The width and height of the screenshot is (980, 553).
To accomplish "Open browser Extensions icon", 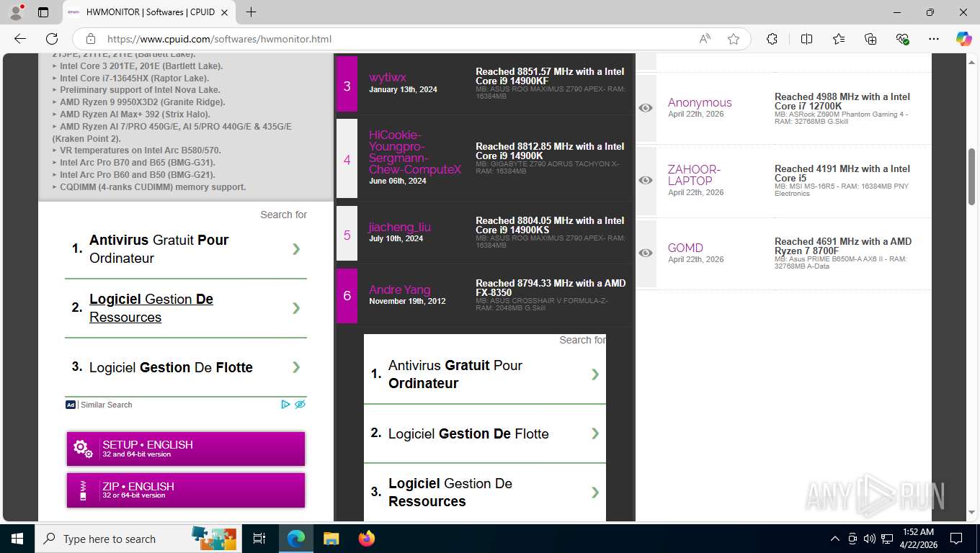I will [x=772, y=39].
